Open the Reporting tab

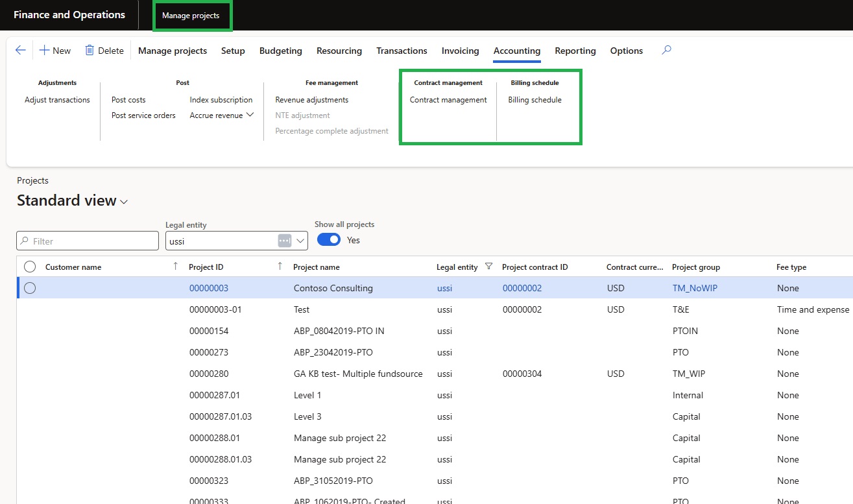point(575,51)
